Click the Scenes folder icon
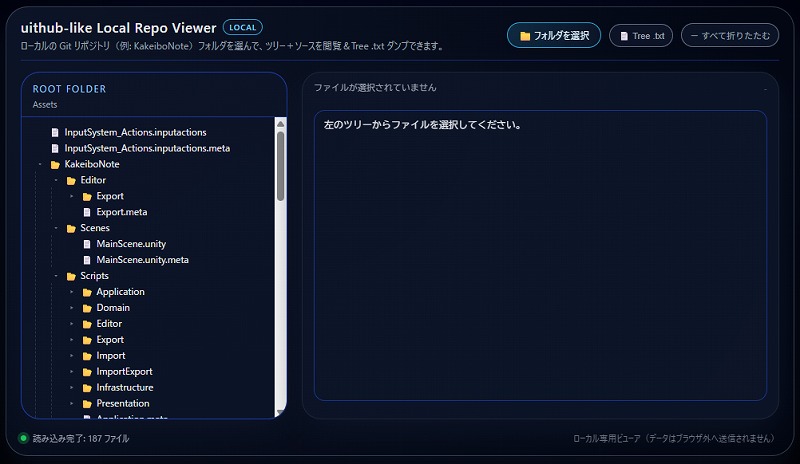Image resolution: width=800 pixels, height=464 pixels. (x=71, y=228)
